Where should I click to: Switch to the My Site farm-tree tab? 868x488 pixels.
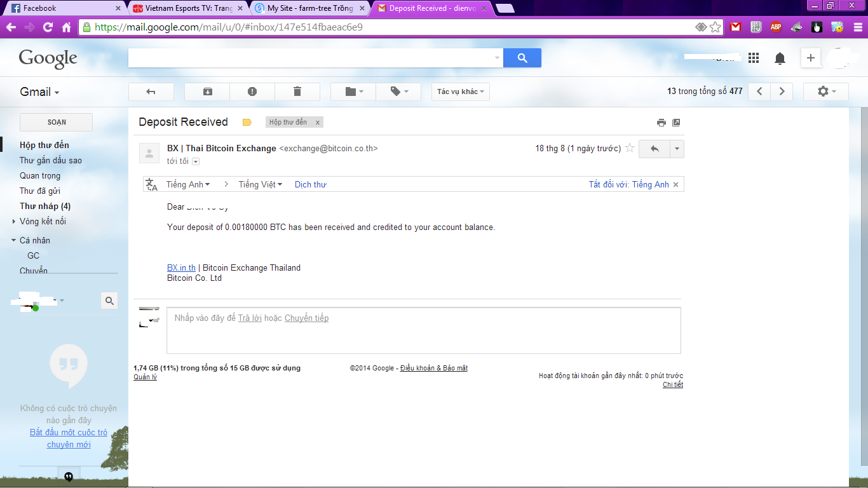(x=310, y=8)
